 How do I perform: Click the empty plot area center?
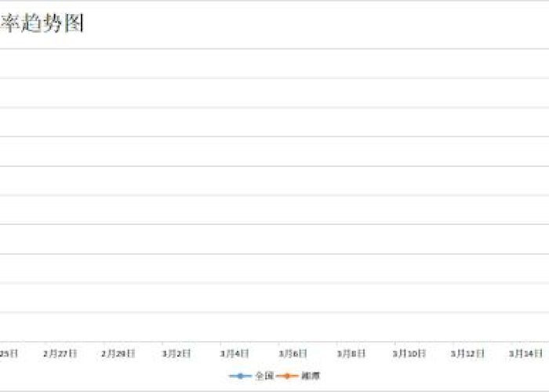tap(274, 196)
